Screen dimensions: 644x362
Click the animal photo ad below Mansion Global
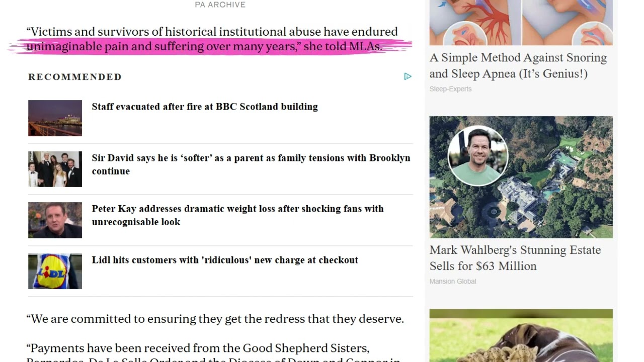521,335
